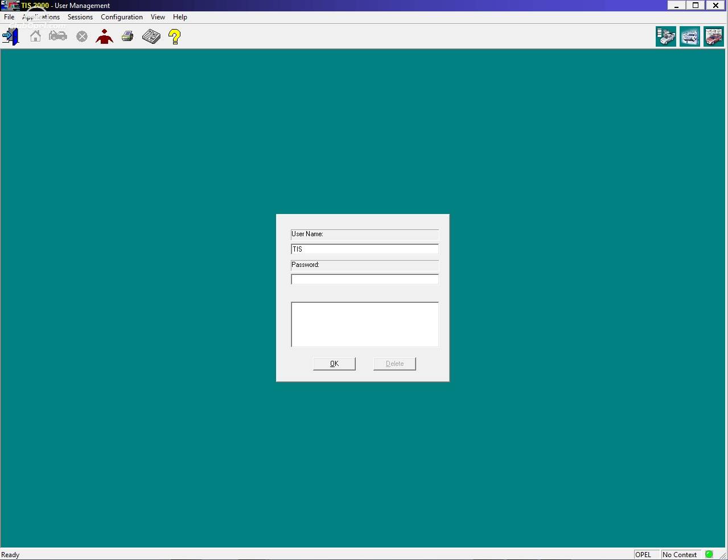Viewport: 728px width, 560px height.
Task: Open the File menu
Action: (x=9, y=17)
